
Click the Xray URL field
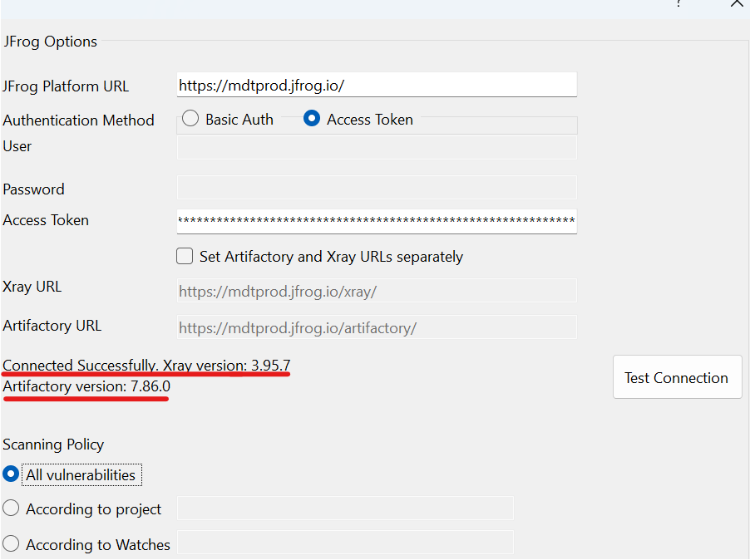pyautogui.click(x=377, y=291)
